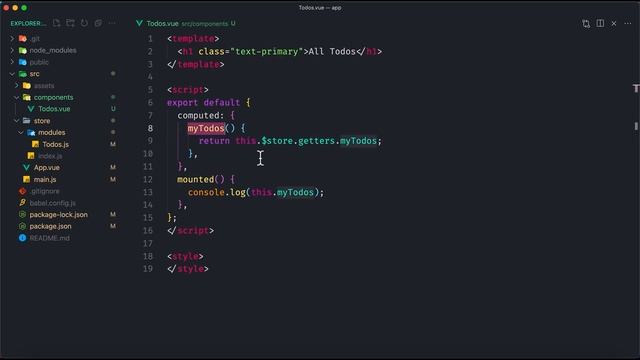Open Todos.js in modules folder
Viewport: 640px width, 360px height.
pyautogui.click(x=56, y=144)
